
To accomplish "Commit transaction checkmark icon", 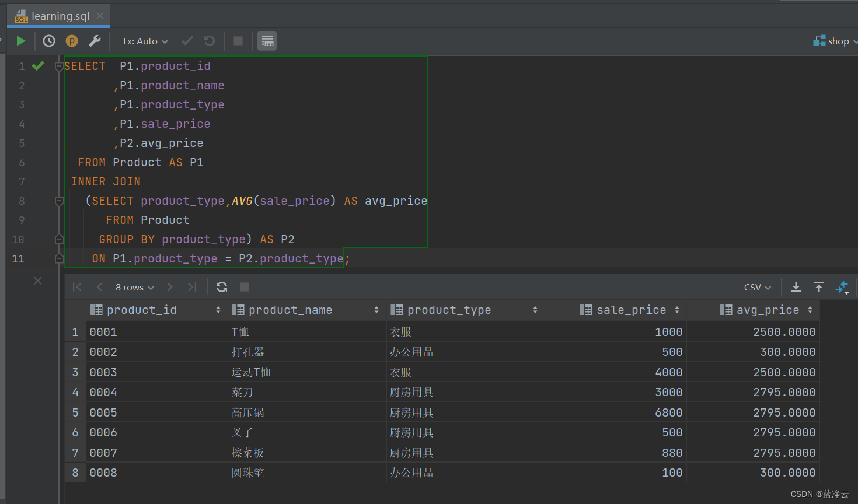I will point(187,41).
